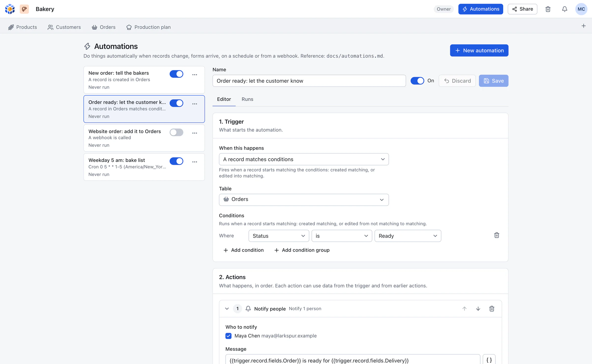
Task: Open more options for Weekday 5 am automation
Action: click(195, 162)
